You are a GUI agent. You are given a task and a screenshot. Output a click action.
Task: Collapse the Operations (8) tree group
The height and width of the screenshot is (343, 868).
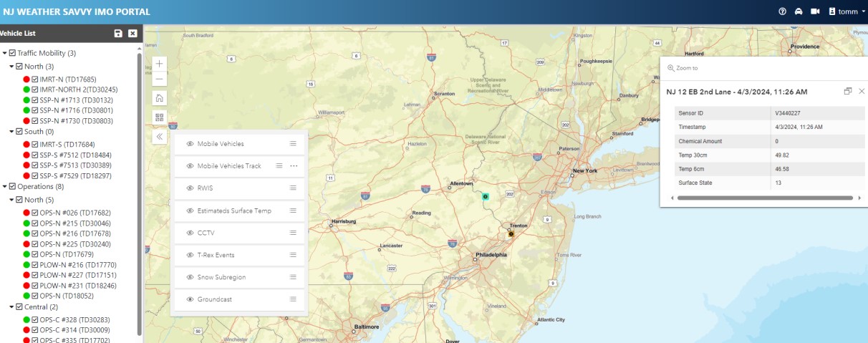pos(4,187)
